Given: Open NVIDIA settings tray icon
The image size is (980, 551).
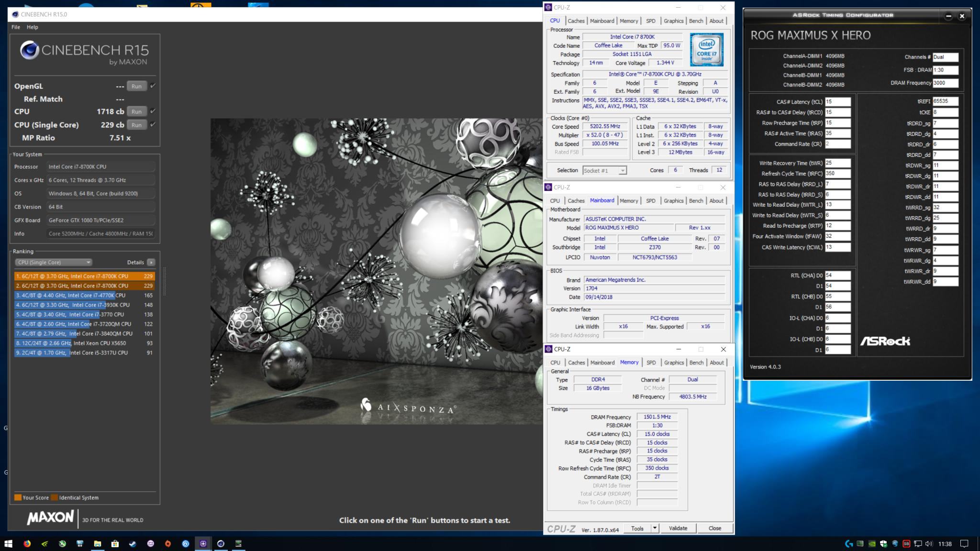Looking at the screenshot, I should point(872,544).
